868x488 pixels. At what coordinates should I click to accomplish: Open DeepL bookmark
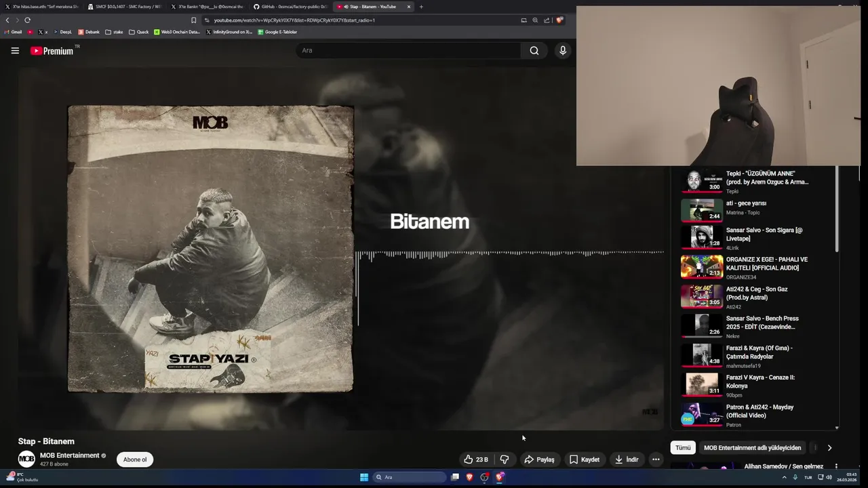[62, 32]
